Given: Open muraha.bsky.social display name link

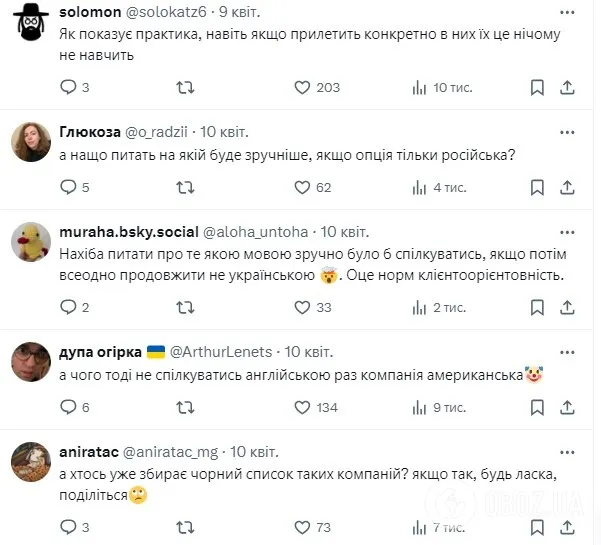Looking at the screenshot, I should pos(129,231).
